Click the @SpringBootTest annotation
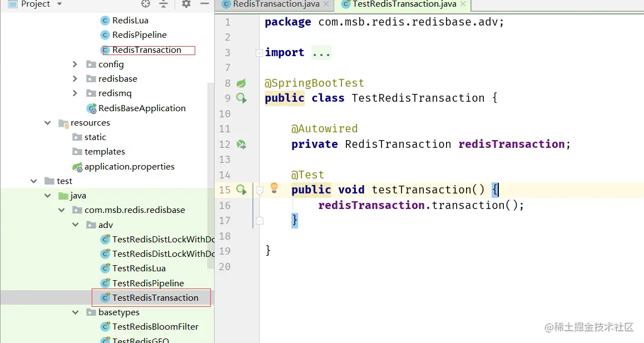This screenshot has height=343, width=644. tap(315, 83)
